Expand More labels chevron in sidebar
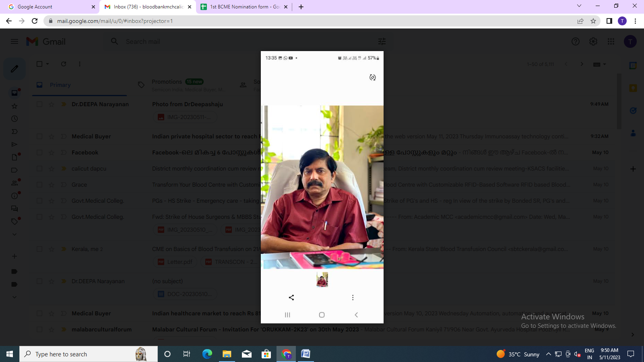 (x=14, y=234)
